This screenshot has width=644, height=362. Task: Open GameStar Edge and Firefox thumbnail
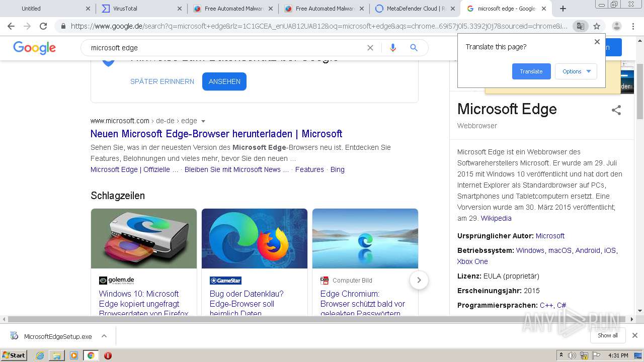[x=255, y=238]
